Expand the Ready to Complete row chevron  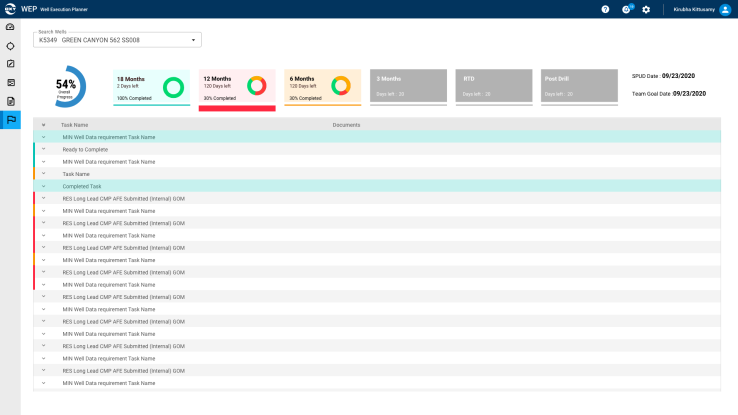click(x=43, y=149)
